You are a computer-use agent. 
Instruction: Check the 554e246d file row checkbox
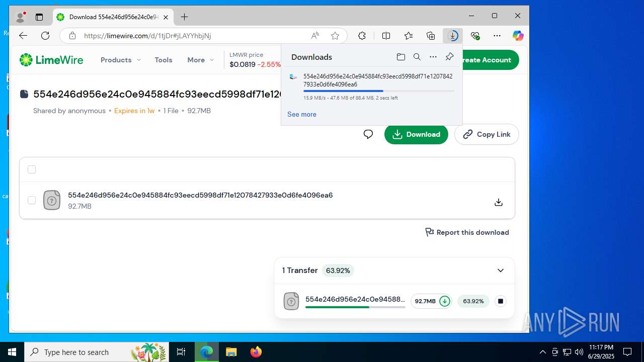pos(32,200)
